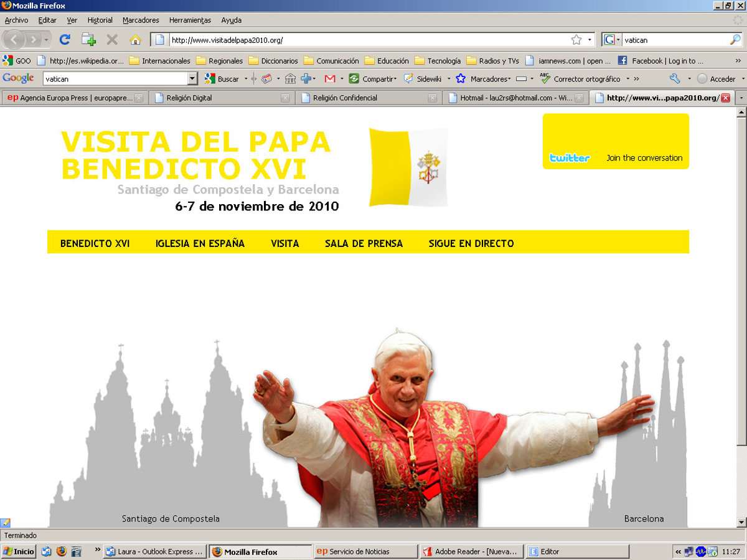
Task: Click the bookmark star in address bar
Action: tap(576, 40)
